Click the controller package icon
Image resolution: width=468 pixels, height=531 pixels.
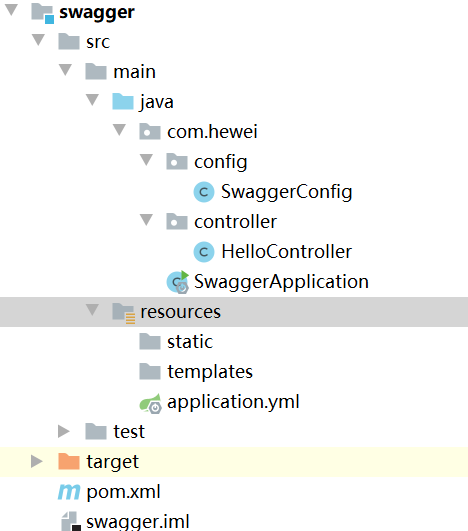(177, 221)
